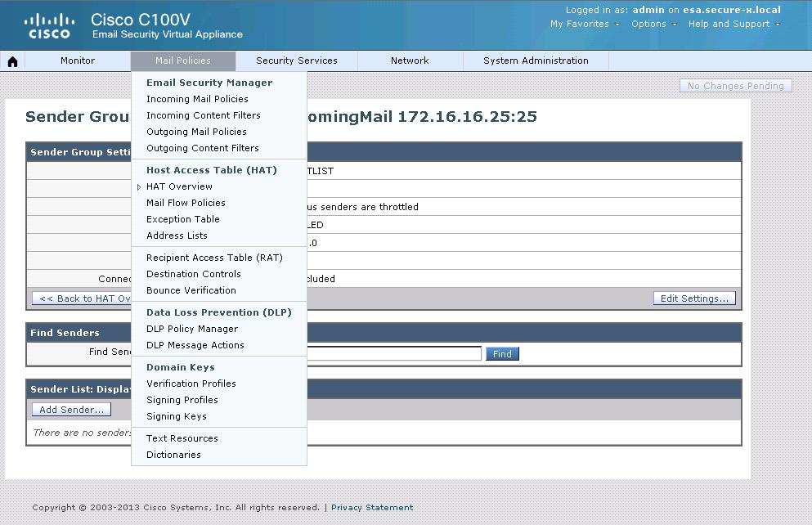The height and width of the screenshot is (525, 812).
Task: Select Mail Flow Policies
Action: 186,203
